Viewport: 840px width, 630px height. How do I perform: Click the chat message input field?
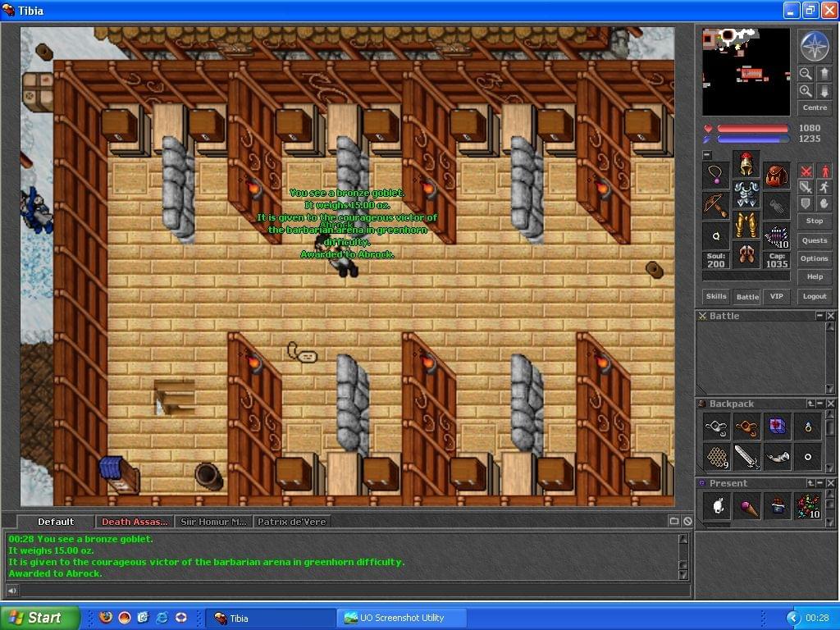click(355, 591)
